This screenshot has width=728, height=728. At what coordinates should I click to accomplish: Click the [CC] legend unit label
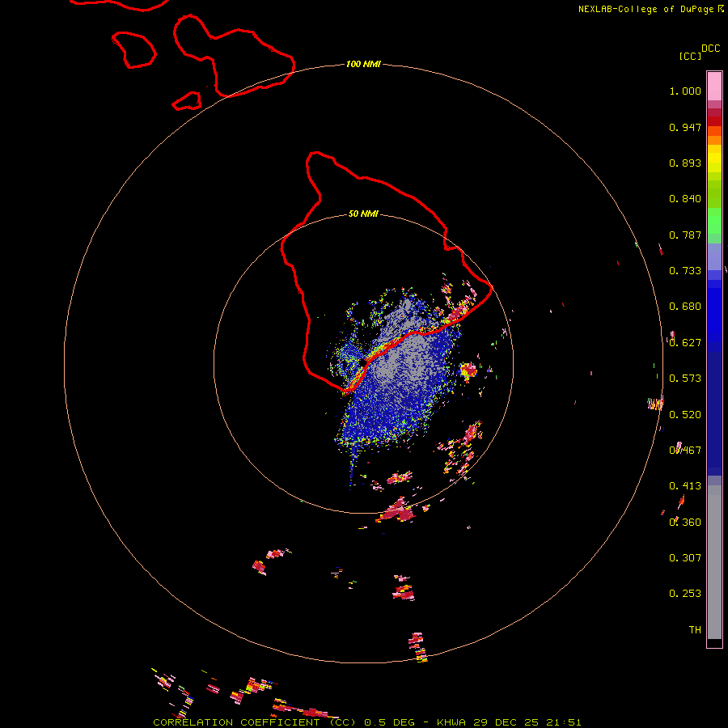(x=690, y=56)
